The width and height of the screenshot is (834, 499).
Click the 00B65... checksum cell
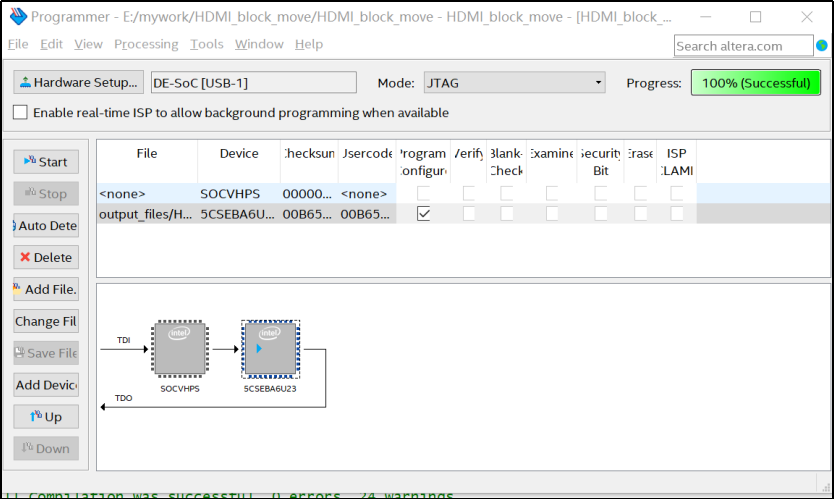coord(310,214)
